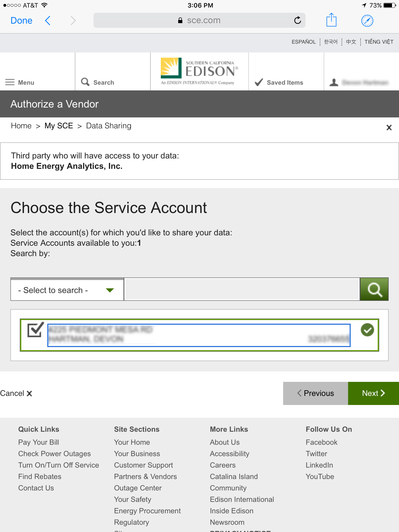Open Customer Support section
399x532 pixels.
(143, 465)
